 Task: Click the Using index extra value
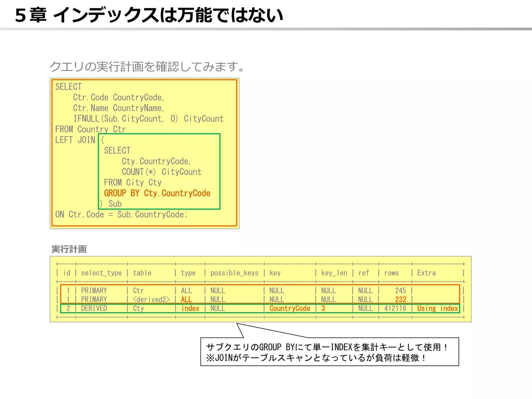(437, 308)
